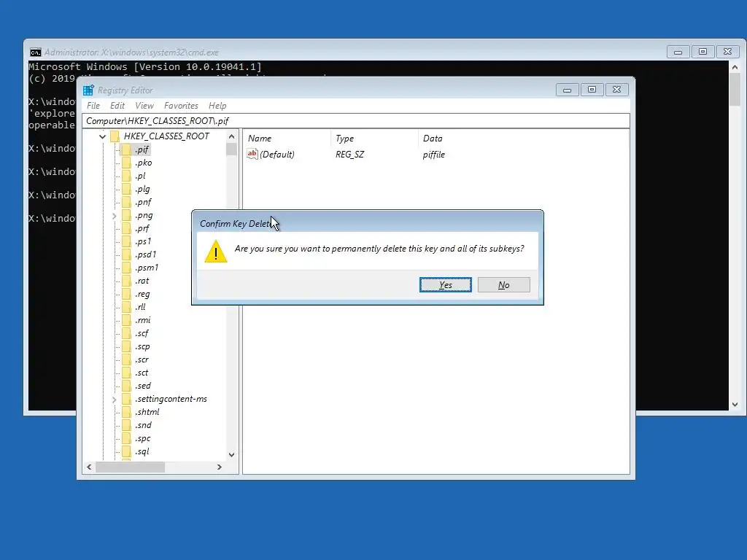
Task: Close the Registry Editor window
Action: (616, 90)
